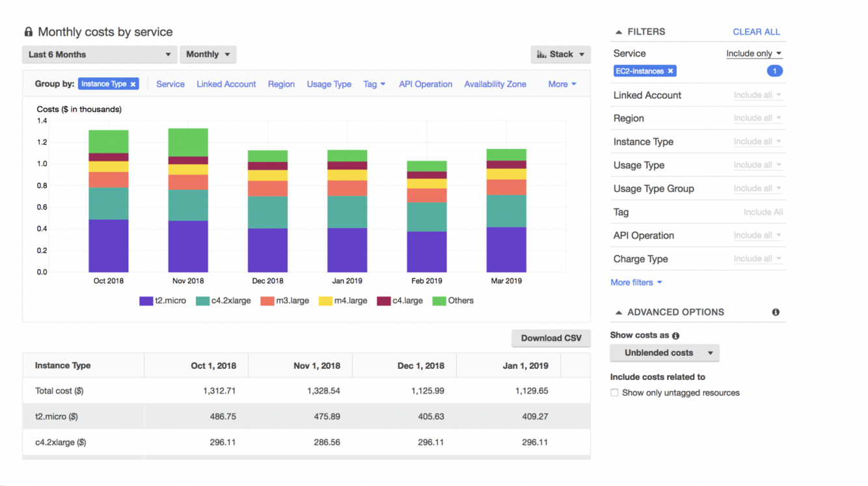Open Instance Type filter Include all dropdown
Screen dimensions: 868x486
[757, 142]
